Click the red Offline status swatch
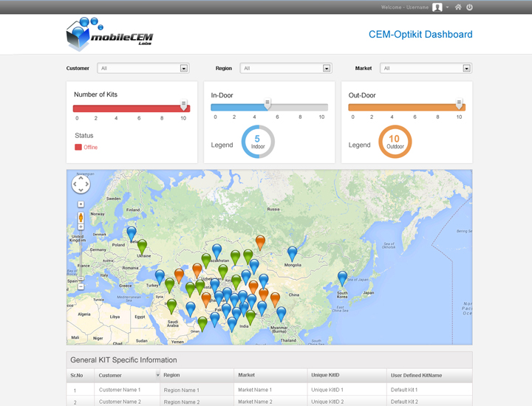Viewport: 532px width, 406px height. tap(78, 147)
